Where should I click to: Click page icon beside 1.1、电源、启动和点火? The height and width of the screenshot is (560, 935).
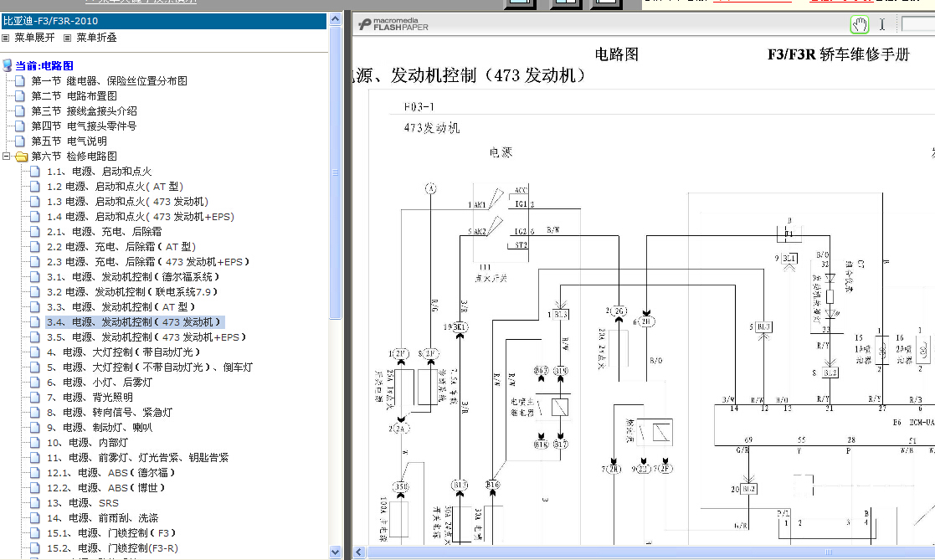pos(35,171)
